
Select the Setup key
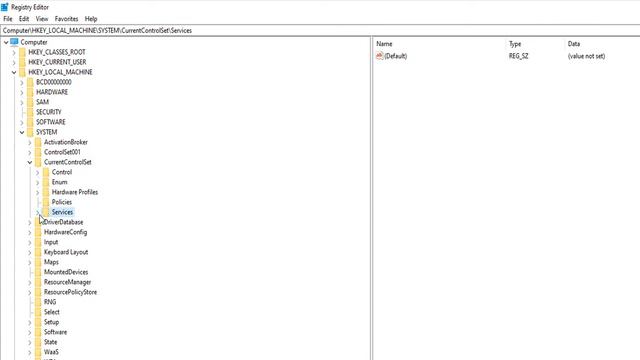(x=51, y=322)
